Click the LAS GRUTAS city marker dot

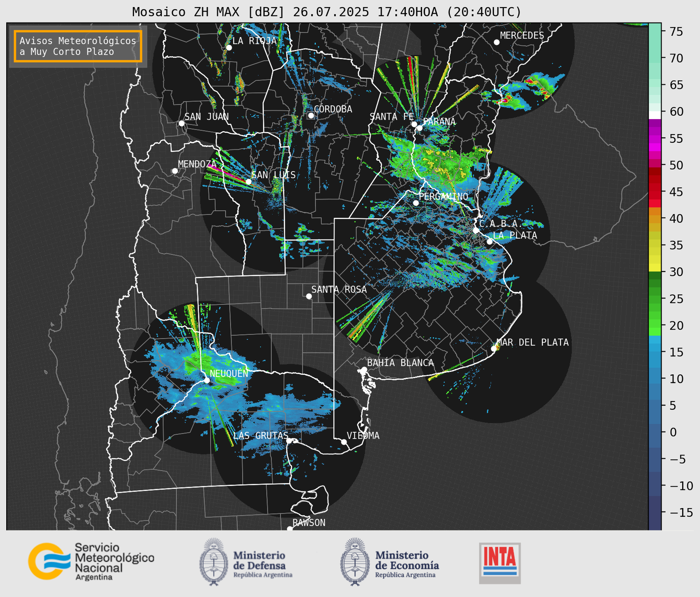coord(289,441)
